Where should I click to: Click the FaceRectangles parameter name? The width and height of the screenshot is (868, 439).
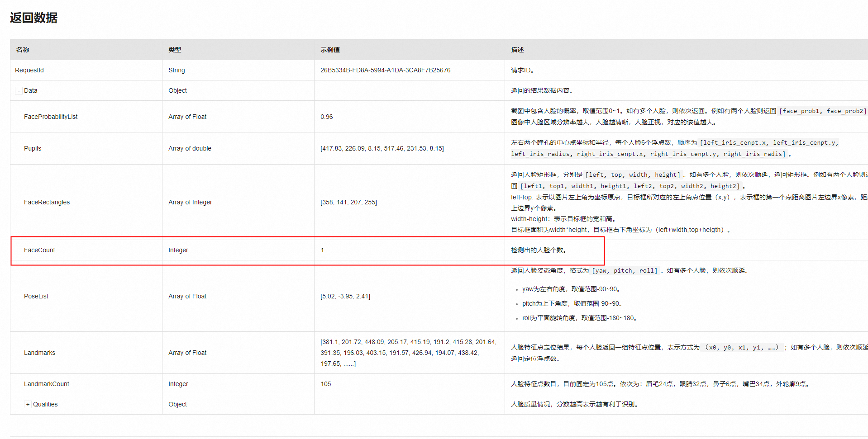click(x=47, y=202)
